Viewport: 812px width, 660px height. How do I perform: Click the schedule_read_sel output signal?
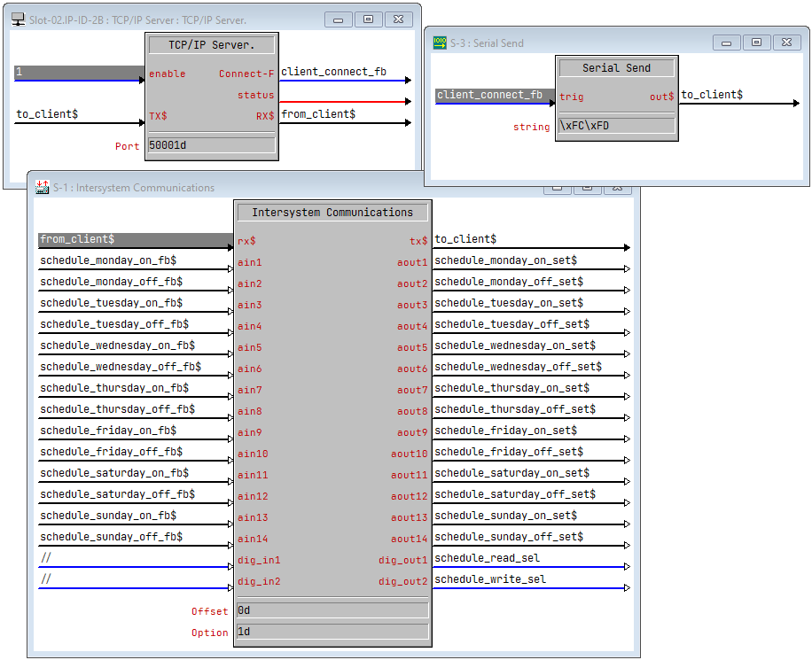pos(487,558)
